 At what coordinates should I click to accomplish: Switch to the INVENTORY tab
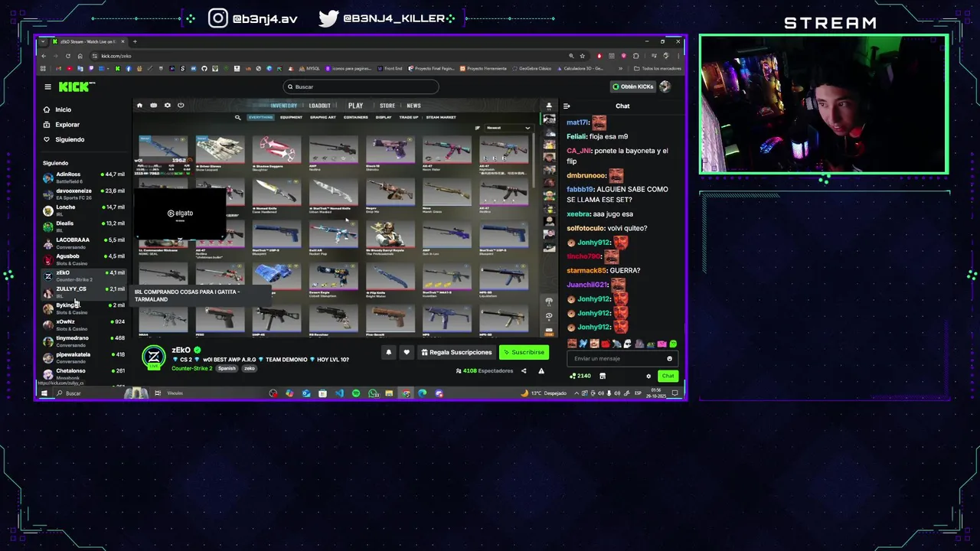tap(283, 106)
